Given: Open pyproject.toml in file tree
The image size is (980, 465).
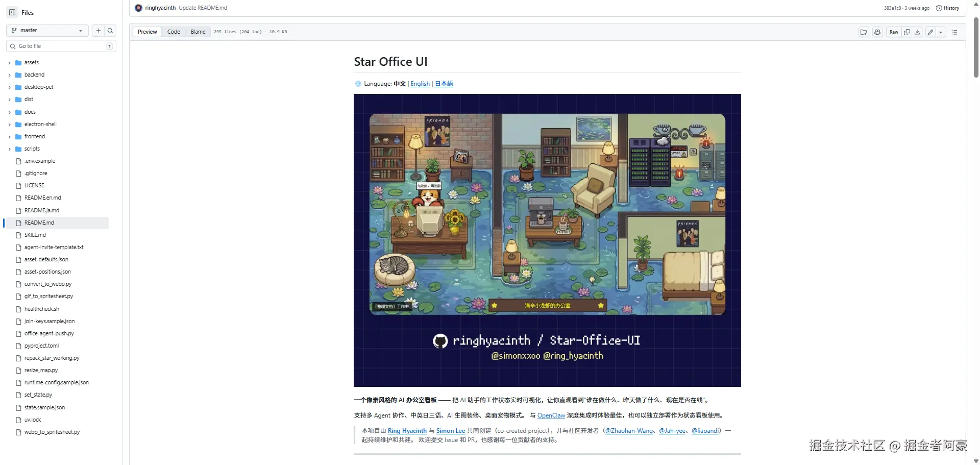Looking at the screenshot, I should pyautogui.click(x=41, y=346).
